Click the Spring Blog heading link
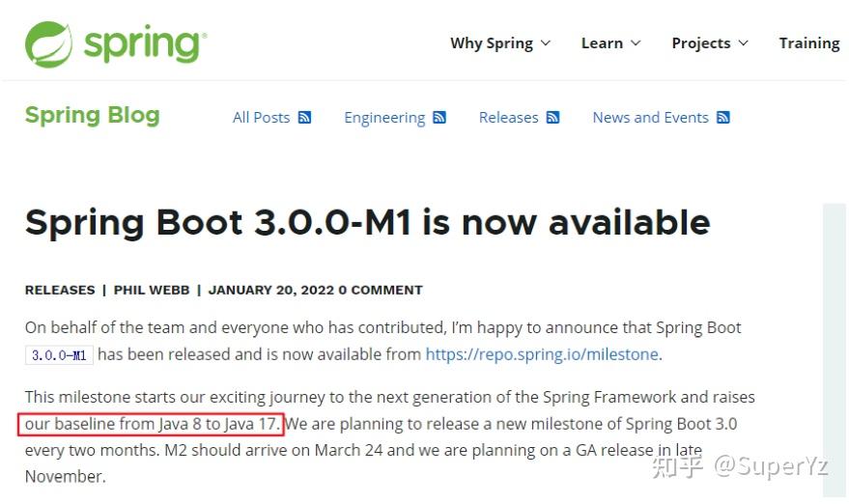This screenshot has width=849, height=504. [x=93, y=116]
